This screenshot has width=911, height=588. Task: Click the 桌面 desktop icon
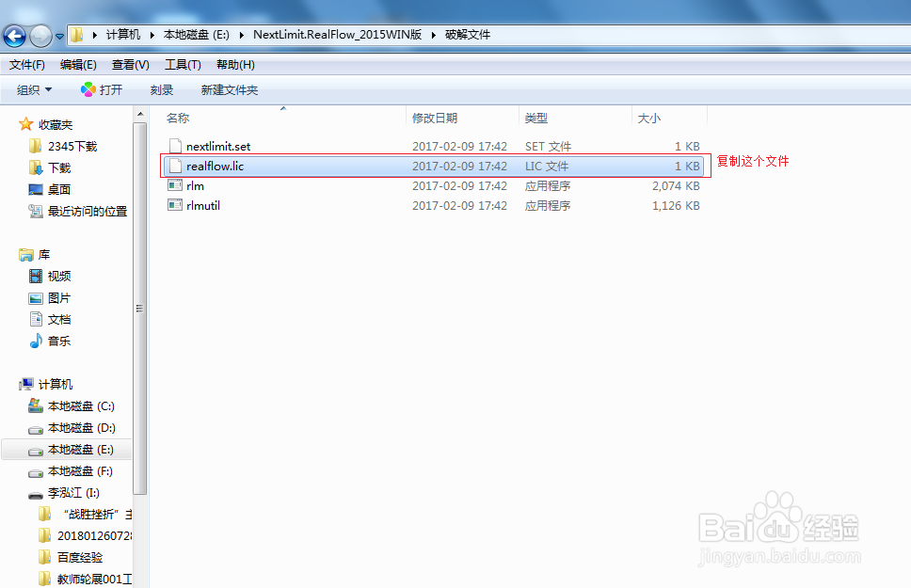pyautogui.click(x=36, y=189)
